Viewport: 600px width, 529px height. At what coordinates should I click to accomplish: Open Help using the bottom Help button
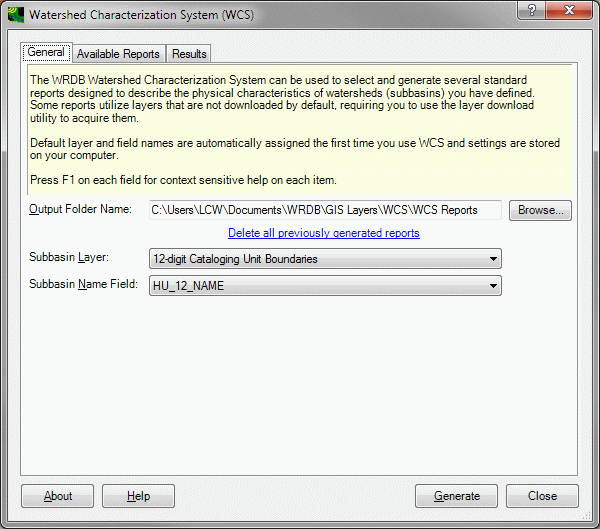pyautogui.click(x=138, y=496)
